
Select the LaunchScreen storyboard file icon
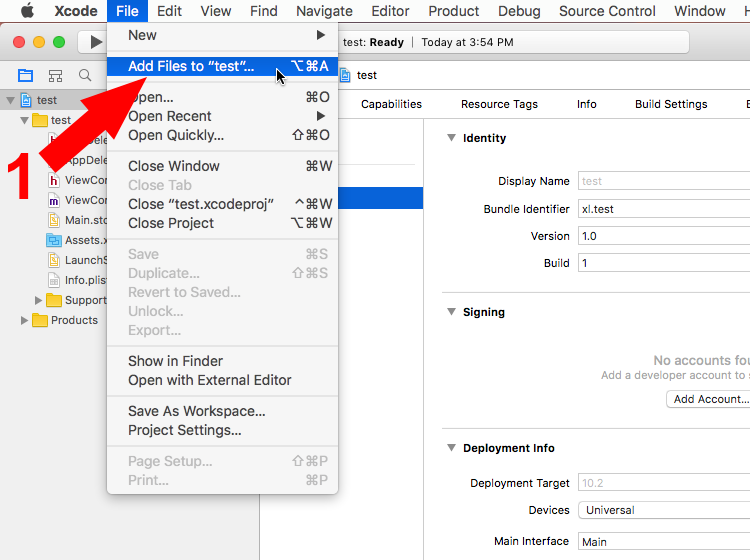(54, 260)
